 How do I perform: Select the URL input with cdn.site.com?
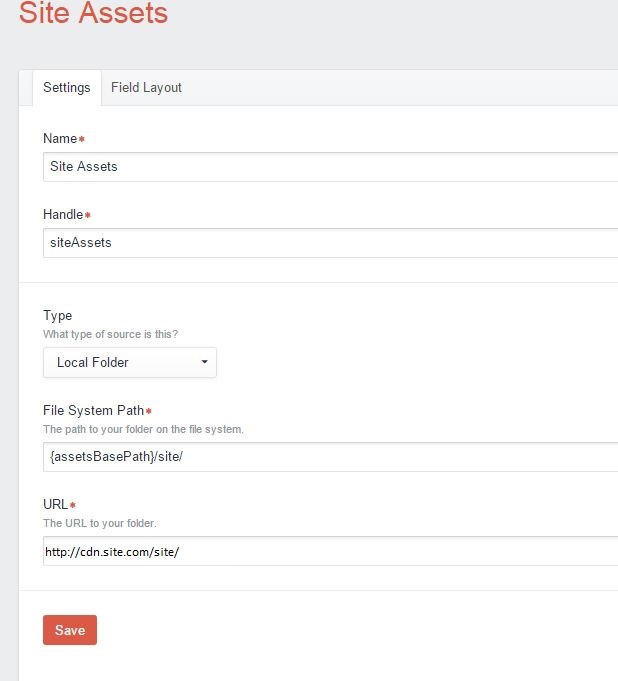pyautogui.click(x=330, y=551)
